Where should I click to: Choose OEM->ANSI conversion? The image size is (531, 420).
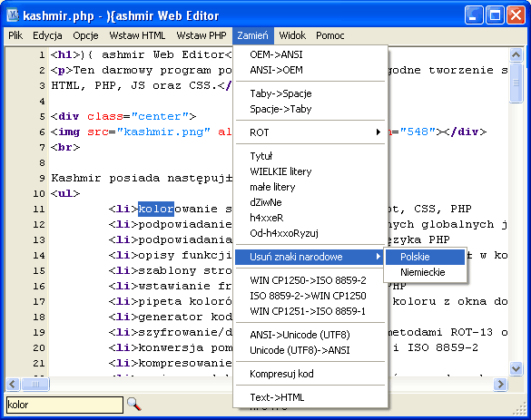(310, 54)
